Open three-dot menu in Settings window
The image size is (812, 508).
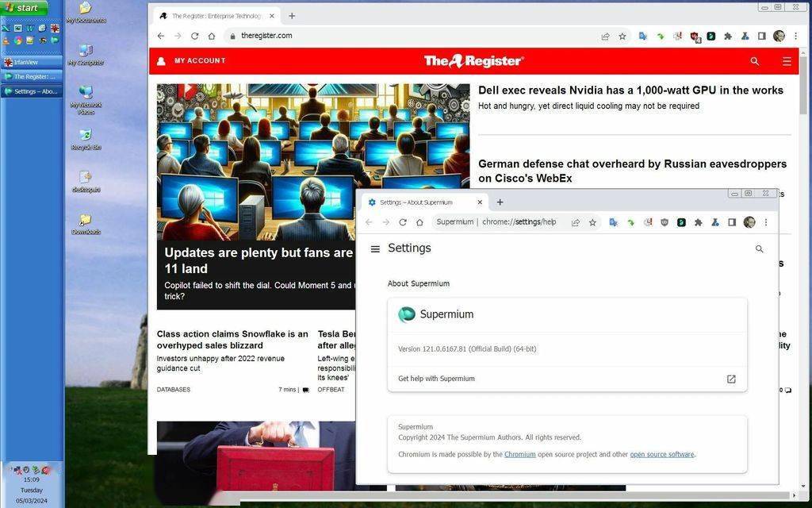click(766, 222)
